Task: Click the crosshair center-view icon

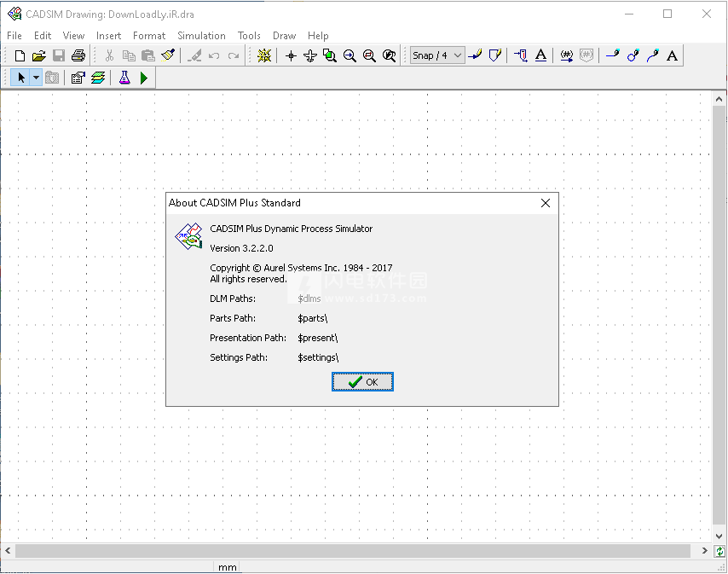Action: tap(291, 56)
